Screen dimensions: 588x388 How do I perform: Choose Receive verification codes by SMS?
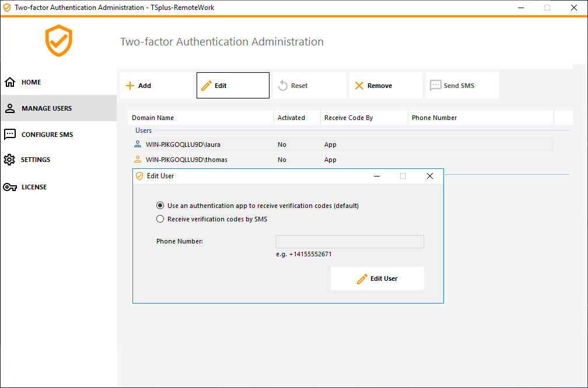[160, 219]
